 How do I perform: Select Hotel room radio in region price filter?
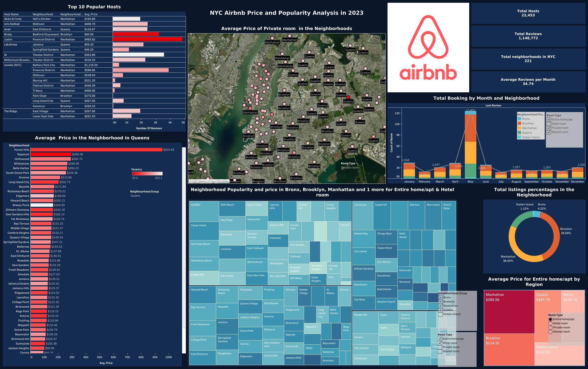(x=550, y=323)
